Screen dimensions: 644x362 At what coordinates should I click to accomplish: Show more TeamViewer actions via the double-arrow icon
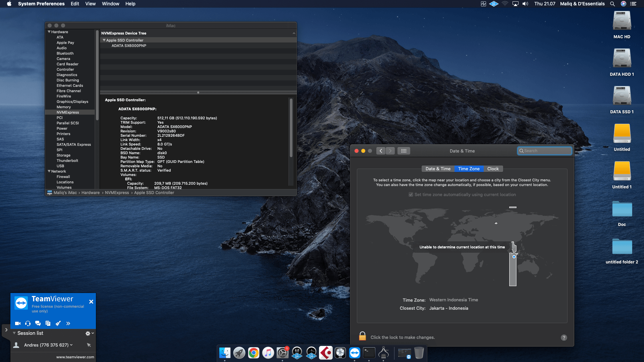point(68,323)
